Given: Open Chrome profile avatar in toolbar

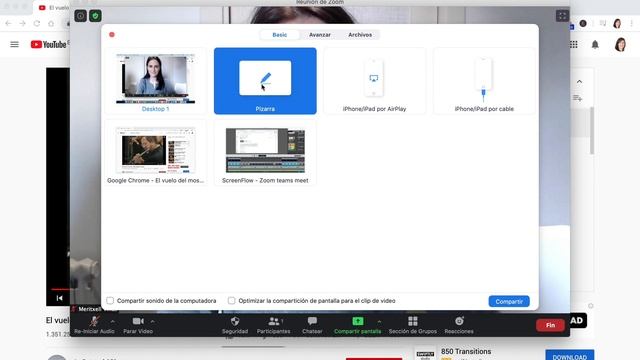Looking at the screenshot, I should point(617,23).
